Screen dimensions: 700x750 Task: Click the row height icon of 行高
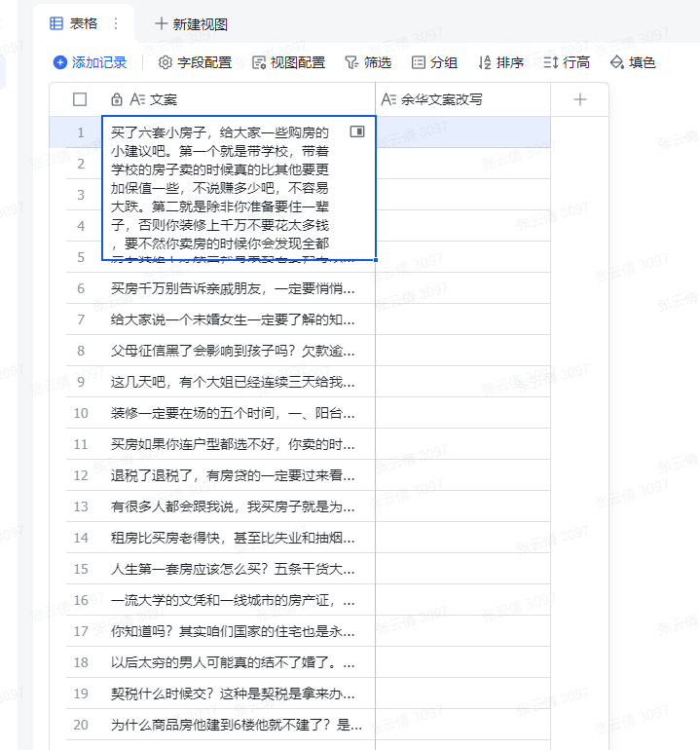point(551,62)
